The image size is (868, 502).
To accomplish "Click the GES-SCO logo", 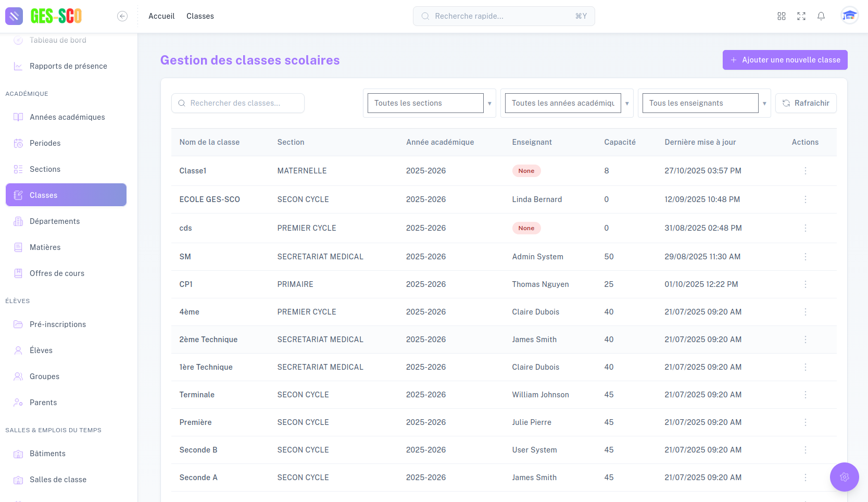I will coord(44,16).
